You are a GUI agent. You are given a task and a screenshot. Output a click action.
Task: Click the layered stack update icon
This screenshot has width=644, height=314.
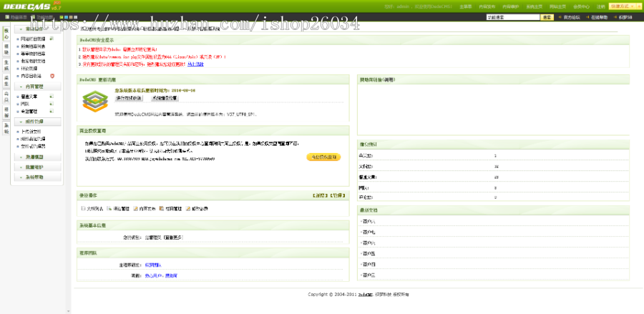[95, 102]
